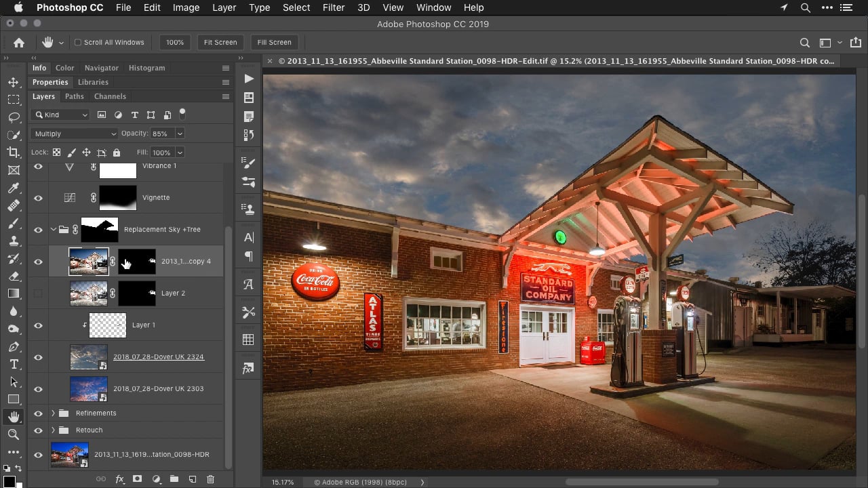Select the Spot Healing Brush tool
The height and width of the screenshot is (488, 868).
tap(14, 205)
